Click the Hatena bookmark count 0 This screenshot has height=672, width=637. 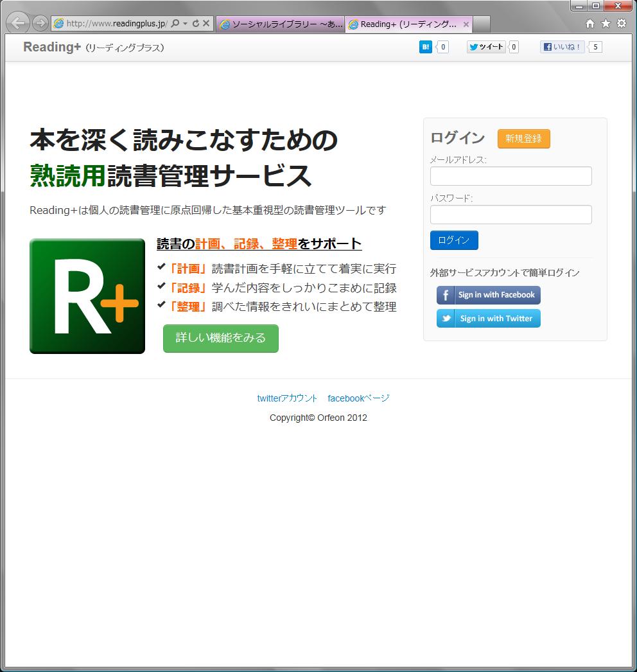pyautogui.click(x=443, y=47)
